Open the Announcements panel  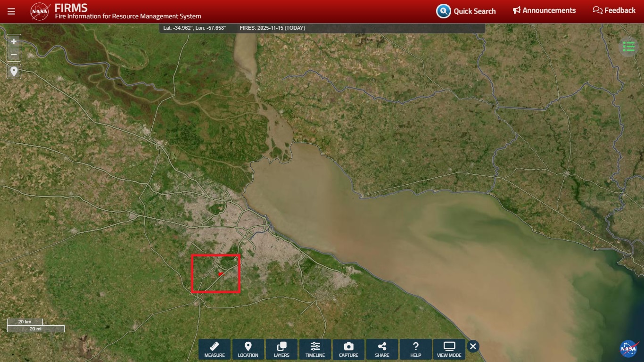[x=544, y=10]
